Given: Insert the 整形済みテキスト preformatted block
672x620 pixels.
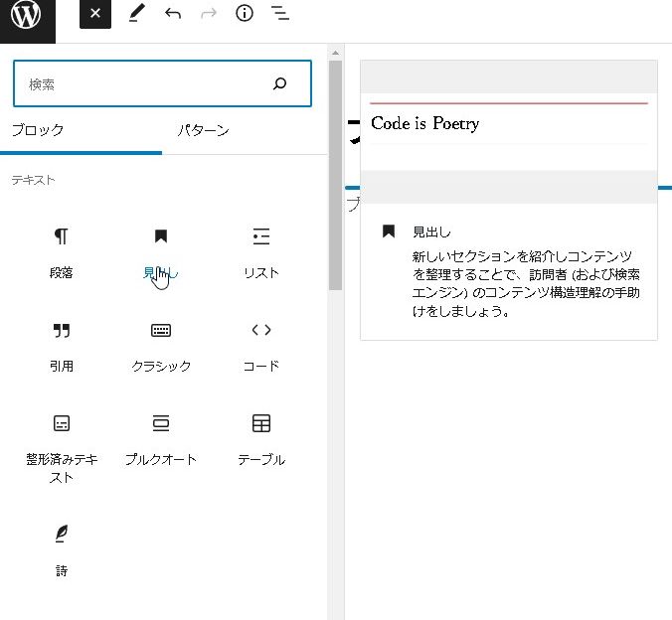Looking at the screenshot, I should click(62, 447).
